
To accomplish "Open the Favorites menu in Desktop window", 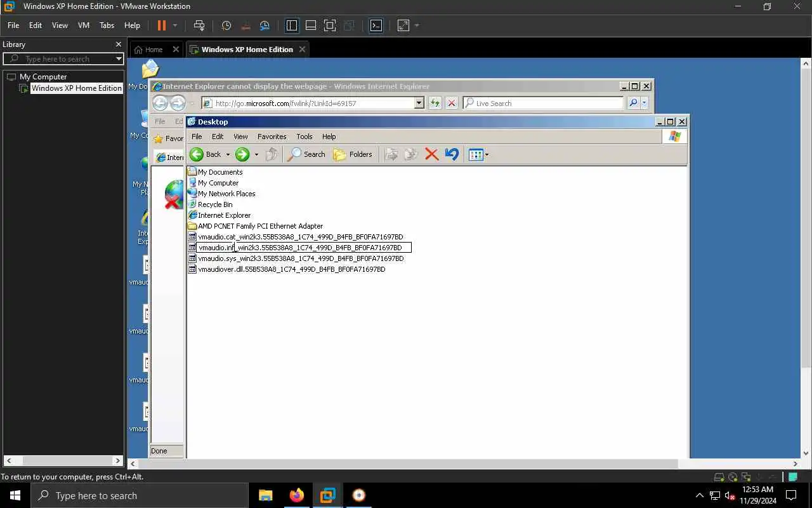I will tap(272, 137).
